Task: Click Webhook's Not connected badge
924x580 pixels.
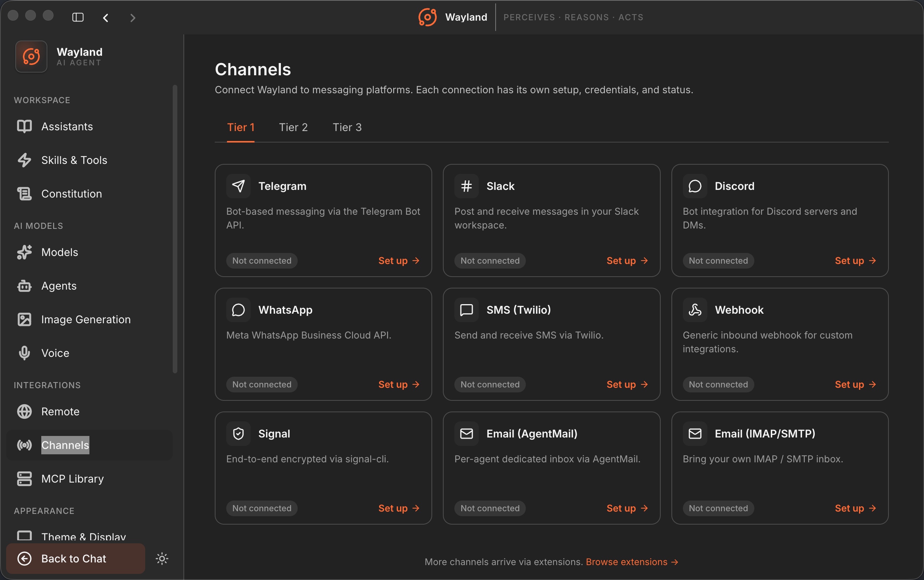Action: pyautogui.click(x=718, y=384)
